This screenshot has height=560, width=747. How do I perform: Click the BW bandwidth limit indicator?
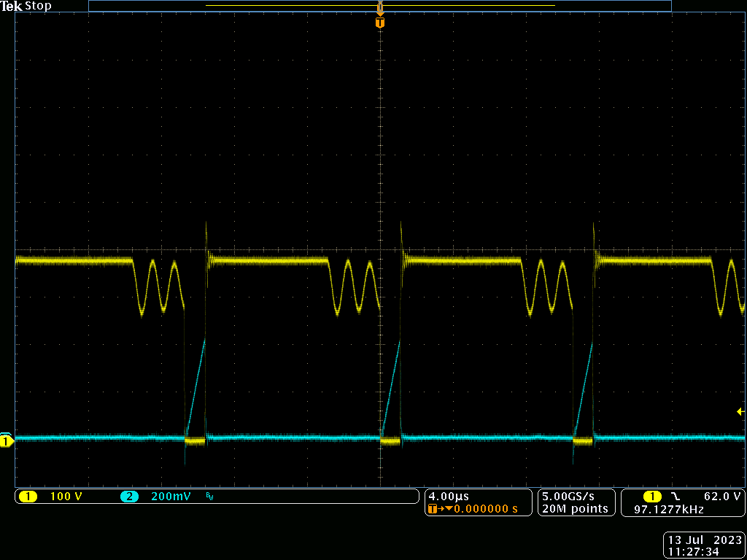(x=209, y=496)
